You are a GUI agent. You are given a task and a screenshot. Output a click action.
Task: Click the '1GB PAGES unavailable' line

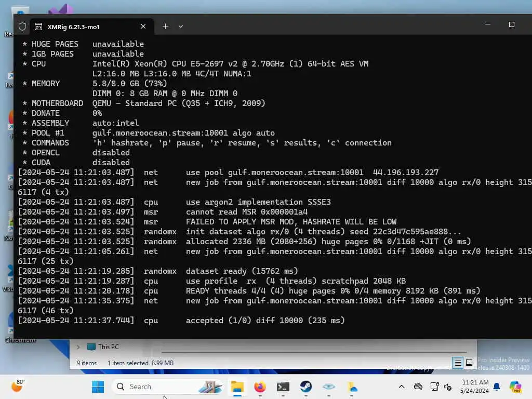83,54
